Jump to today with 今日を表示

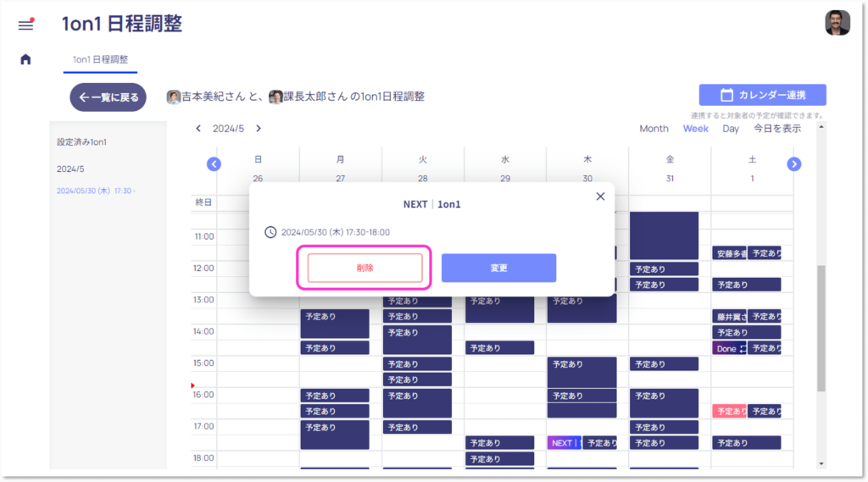click(777, 129)
